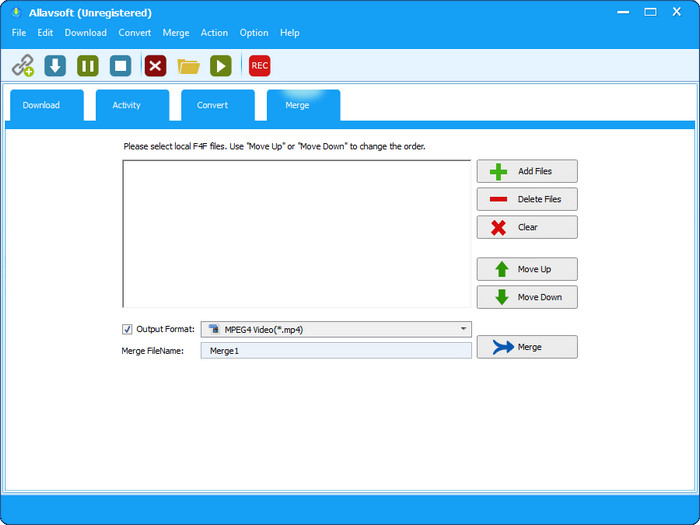Uncheck the Output Format checkbox
The image size is (700, 525).
click(x=127, y=329)
